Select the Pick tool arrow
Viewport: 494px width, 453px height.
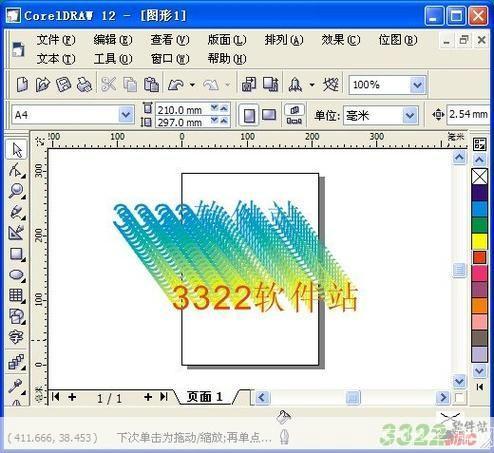[17, 150]
